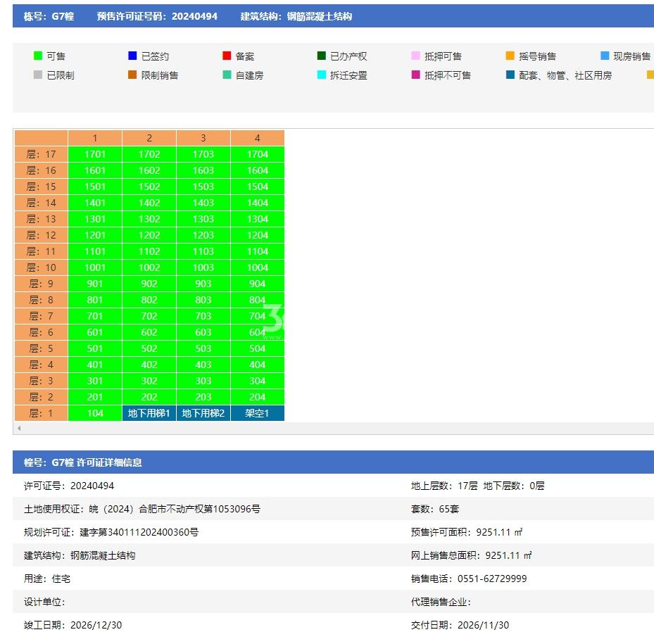Screen dimensions: 654x644
Task: Click column header 1
Action: [95, 138]
